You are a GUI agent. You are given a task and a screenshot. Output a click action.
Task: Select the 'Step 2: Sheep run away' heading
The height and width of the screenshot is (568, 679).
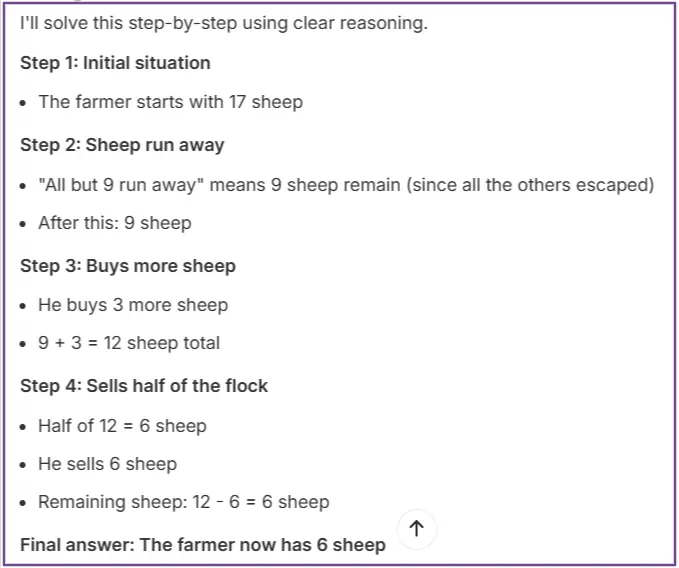122,145
